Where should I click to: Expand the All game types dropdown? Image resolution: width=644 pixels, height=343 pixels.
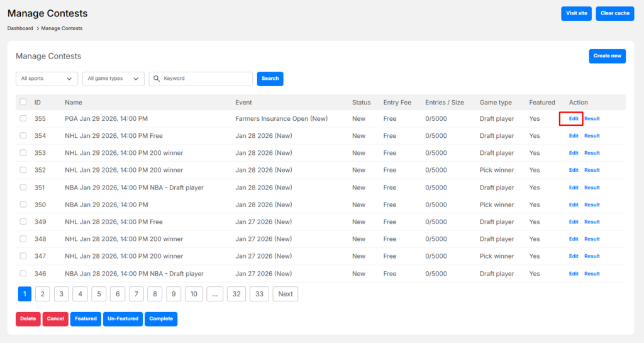[113, 79]
